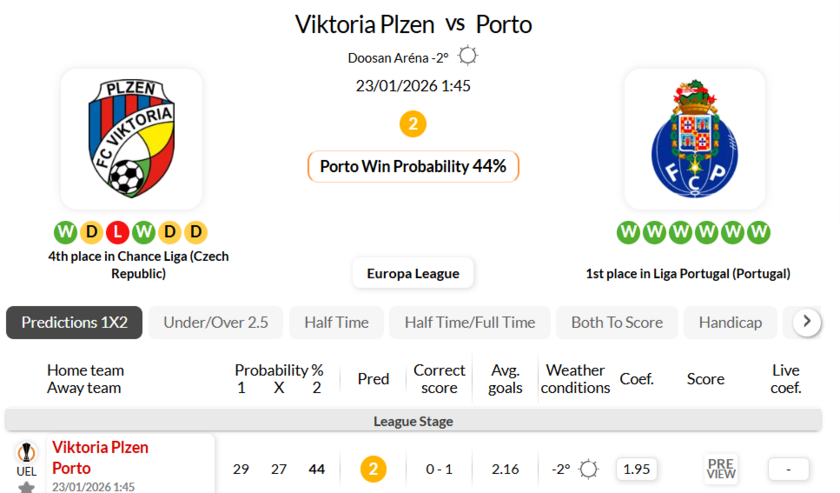This screenshot has height=493, width=840.
Task: Click the sunny weather icon beside Doosan Aréna
Action: [x=467, y=56]
